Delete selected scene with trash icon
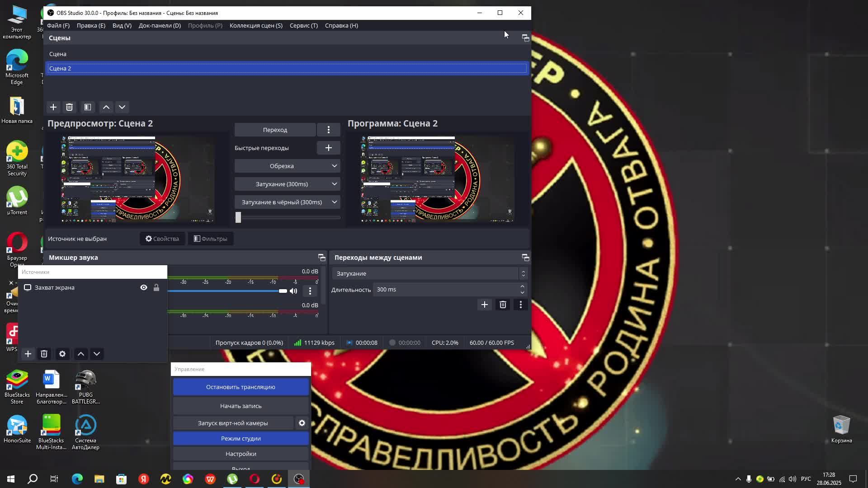The height and width of the screenshot is (488, 868). click(69, 107)
